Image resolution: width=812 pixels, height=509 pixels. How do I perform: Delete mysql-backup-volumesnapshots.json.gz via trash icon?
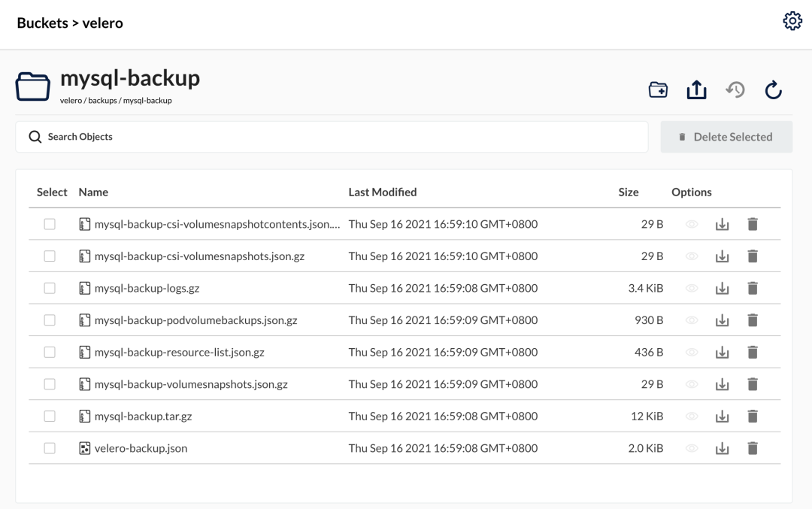[x=753, y=384]
